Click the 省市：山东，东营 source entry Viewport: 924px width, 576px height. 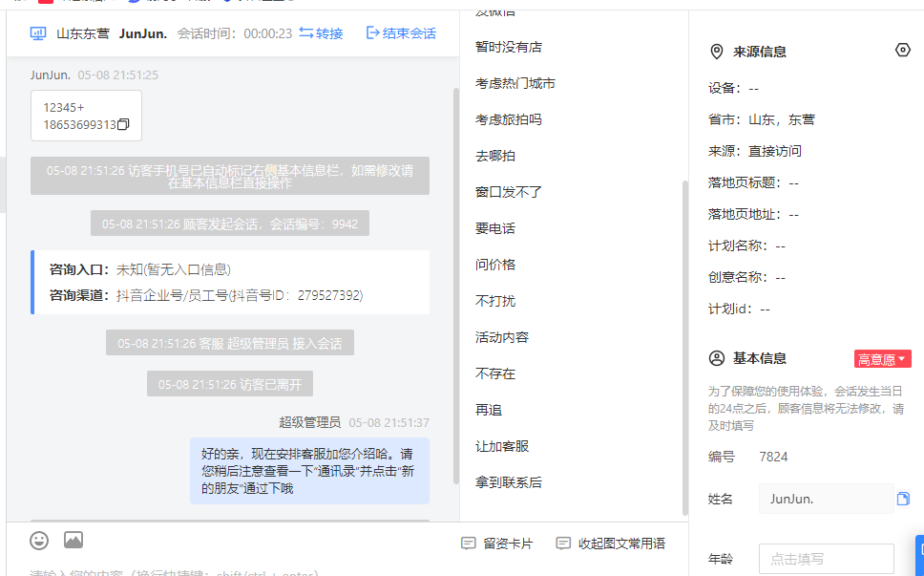click(762, 119)
